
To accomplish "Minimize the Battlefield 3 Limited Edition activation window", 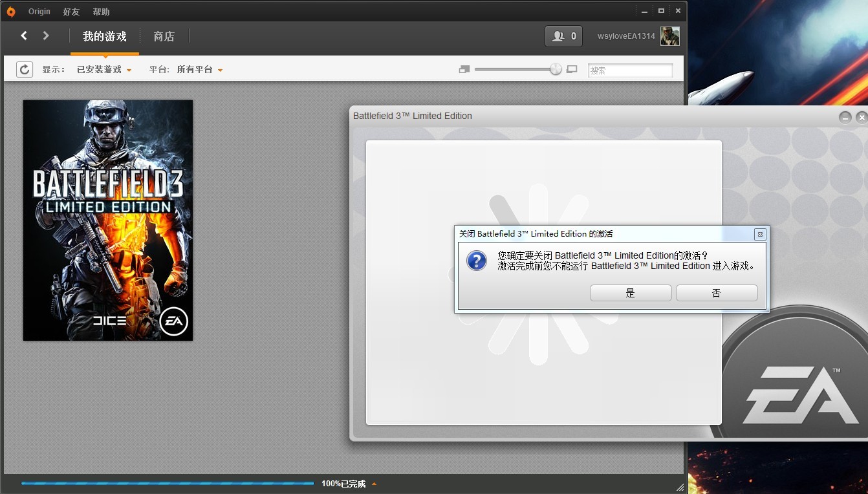I will tap(845, 117).
